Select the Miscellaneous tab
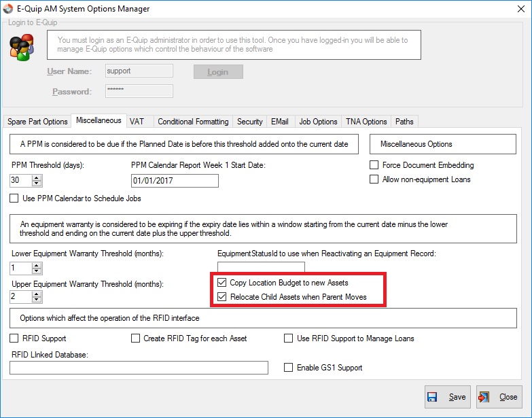 click(x=99, y=120)
